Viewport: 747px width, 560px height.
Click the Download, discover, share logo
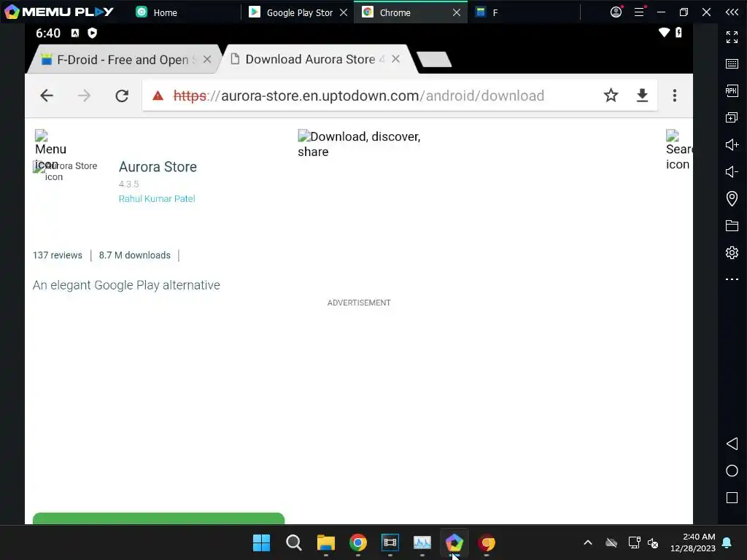pyautogui.click(x=359, y=144)
